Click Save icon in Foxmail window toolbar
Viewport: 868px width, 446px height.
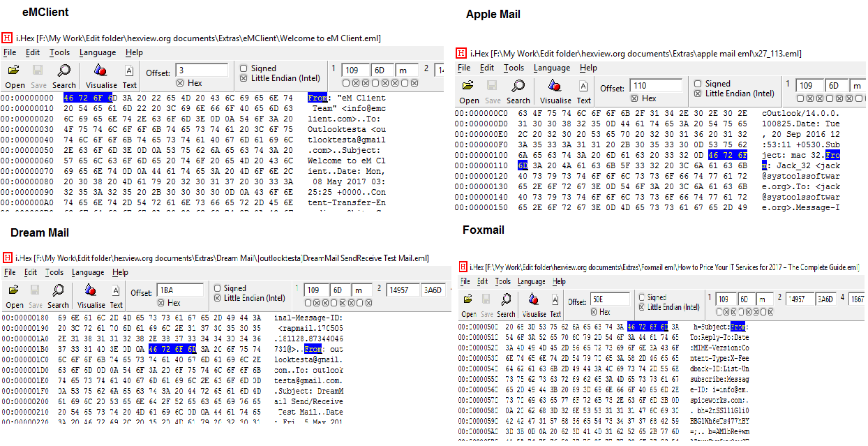pos(487,299)
